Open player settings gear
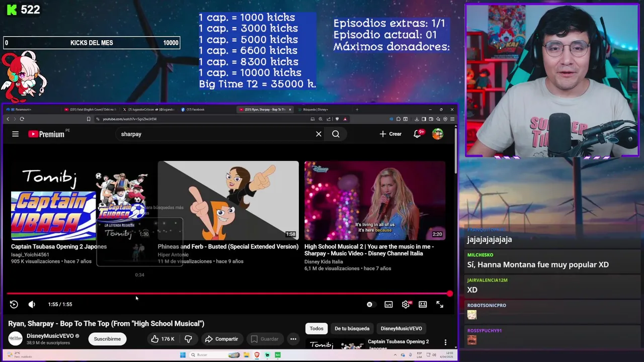The height and width of the screenshot is (362, 644). tap(406, 304)
